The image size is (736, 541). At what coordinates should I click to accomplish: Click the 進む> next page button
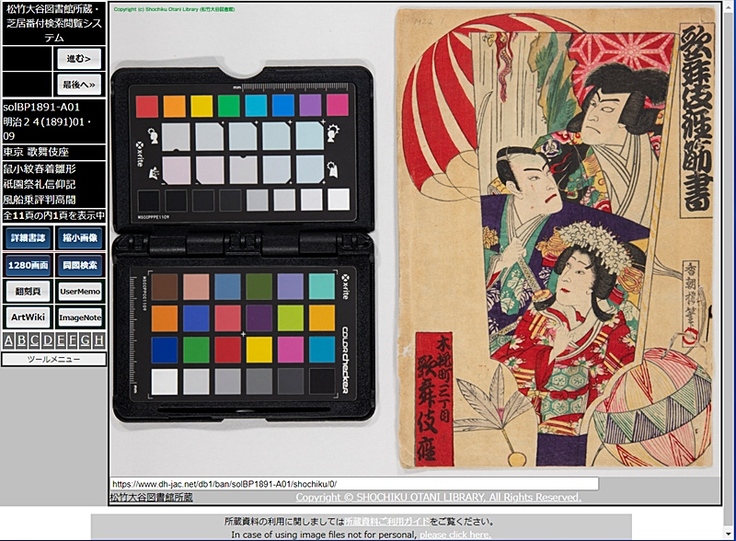tap(79, 59)
